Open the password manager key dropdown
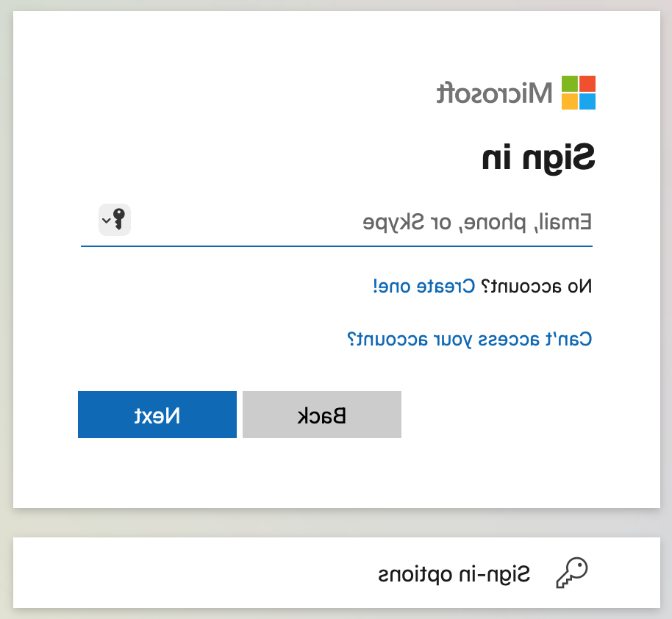This screenshot has width=672, height=619. [115, 220]
